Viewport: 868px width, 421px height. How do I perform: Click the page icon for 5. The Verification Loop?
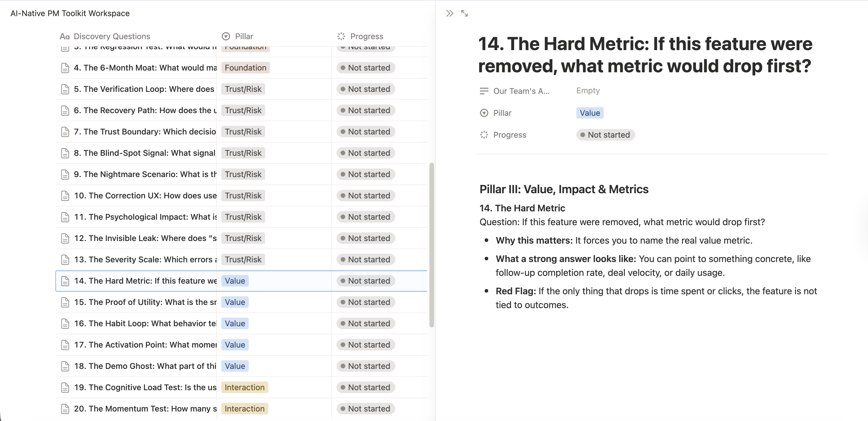(65, 89)
